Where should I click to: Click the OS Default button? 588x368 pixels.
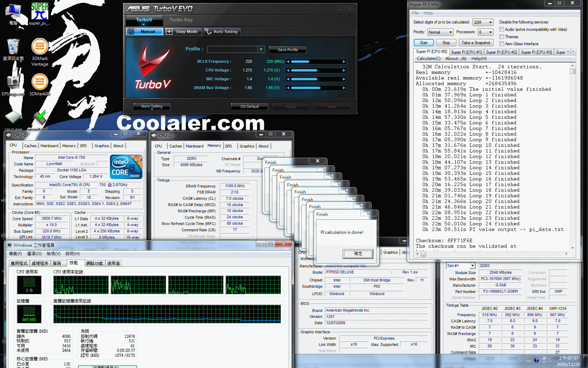(250, 107)
